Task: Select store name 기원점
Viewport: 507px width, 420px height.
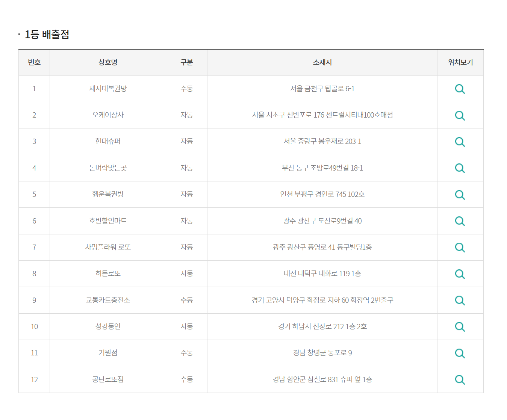Action: click(108, 353)
